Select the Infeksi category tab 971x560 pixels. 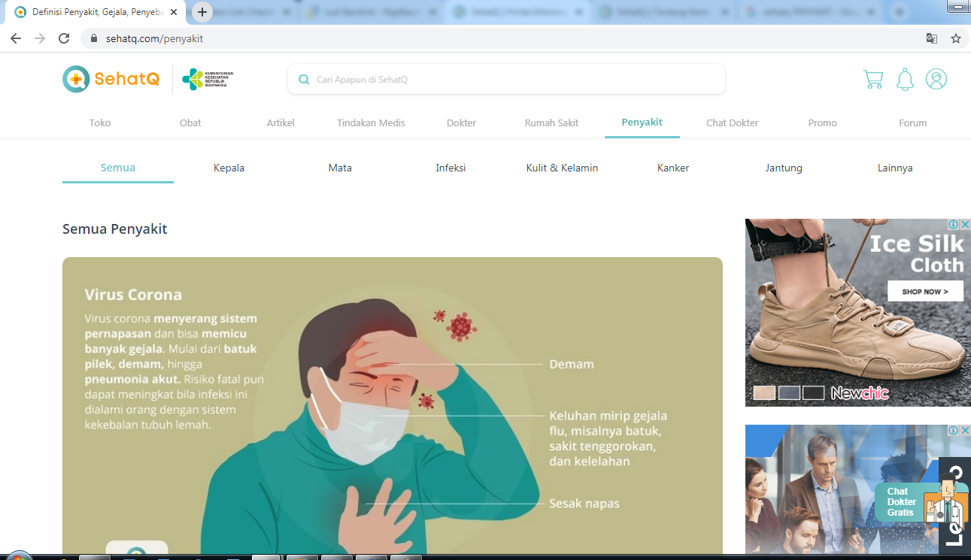451,168
